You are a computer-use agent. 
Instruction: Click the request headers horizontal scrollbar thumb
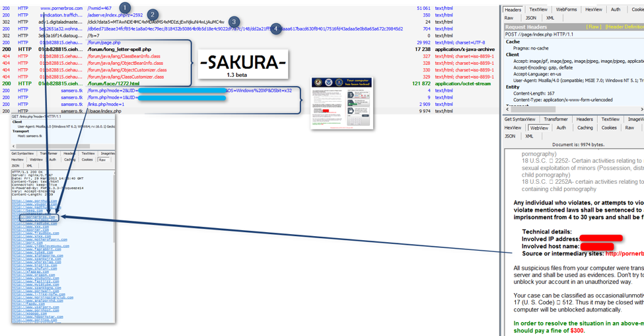533,109
